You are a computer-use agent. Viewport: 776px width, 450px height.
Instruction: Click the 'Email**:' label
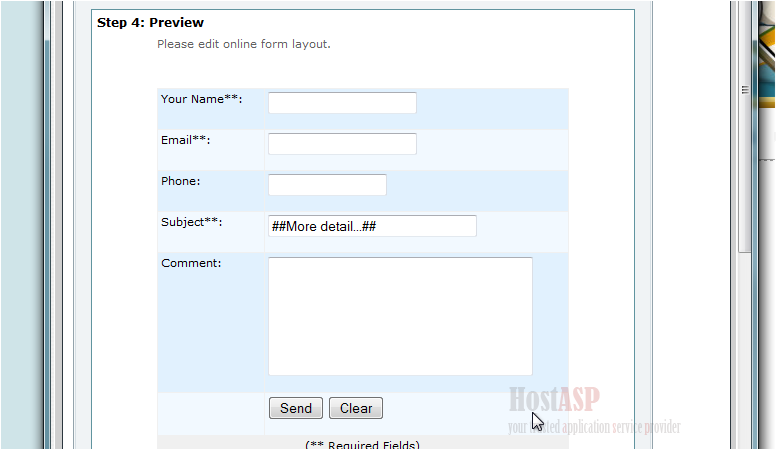tap(185, 140)
